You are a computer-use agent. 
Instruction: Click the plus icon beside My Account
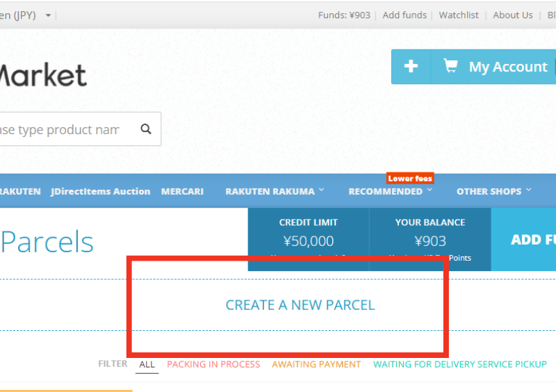[411, 67]
